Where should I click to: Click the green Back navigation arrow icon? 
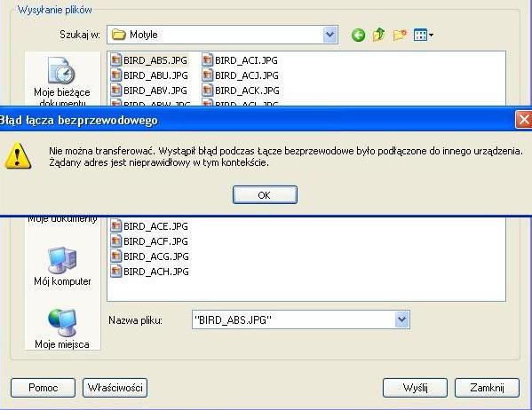(358, 35)
